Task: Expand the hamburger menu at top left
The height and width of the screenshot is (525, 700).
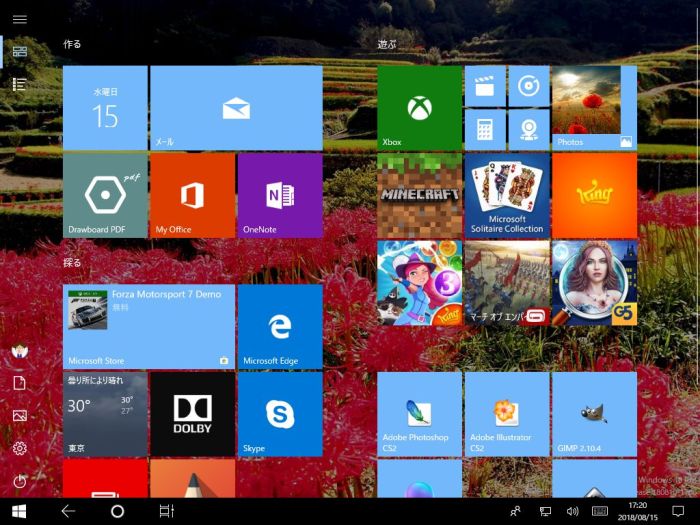Action: 20,19
